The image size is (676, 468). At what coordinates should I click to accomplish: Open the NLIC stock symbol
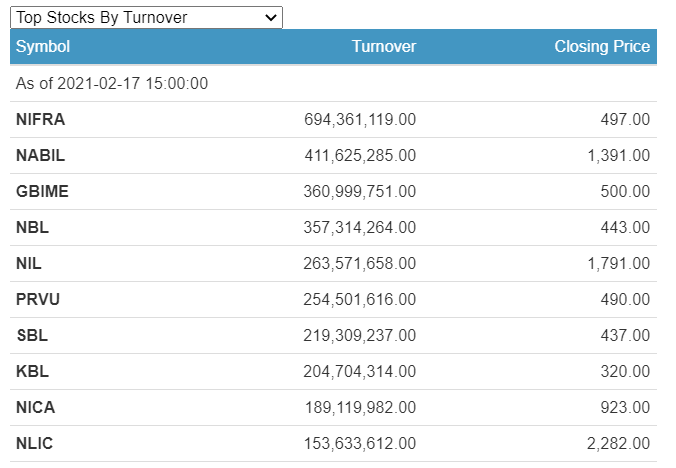point(35,443)
